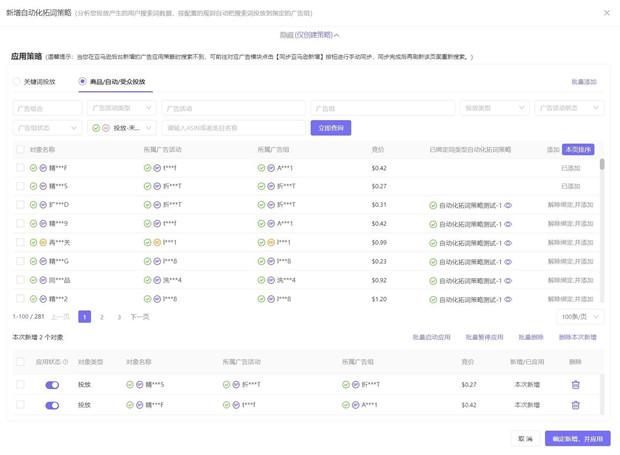
Task: Click the 立即查询 search button
Action: [331, 128]
